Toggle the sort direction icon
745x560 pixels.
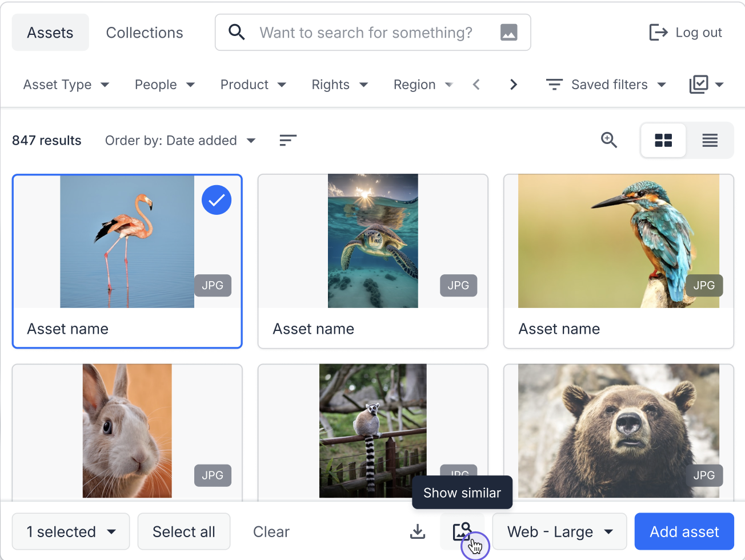pos(288,141)
